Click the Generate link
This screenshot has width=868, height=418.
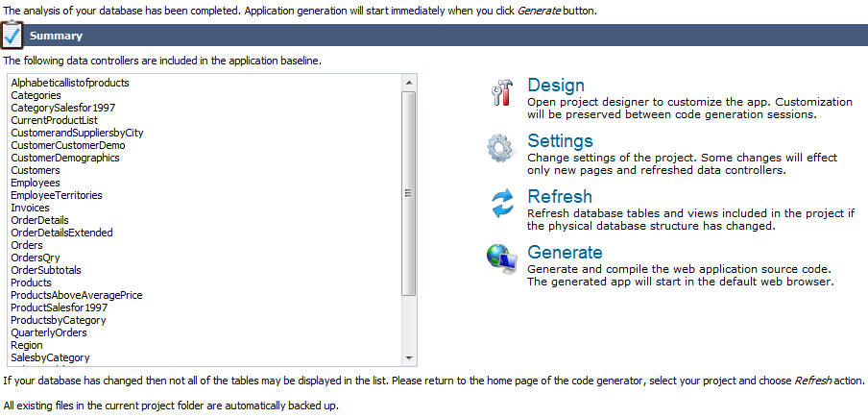[x=565, y=253]
